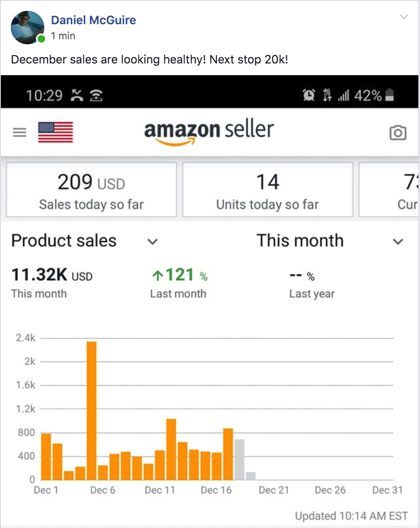Click Daniel McGuire's profile picture
The width and height of the screenshot is (420, 528).
28,28
